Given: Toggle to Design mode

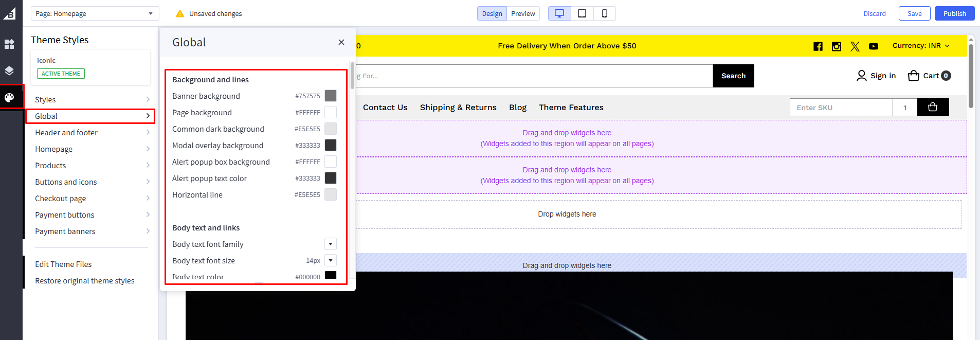Looking at the screenshot, I should [492, 13].
